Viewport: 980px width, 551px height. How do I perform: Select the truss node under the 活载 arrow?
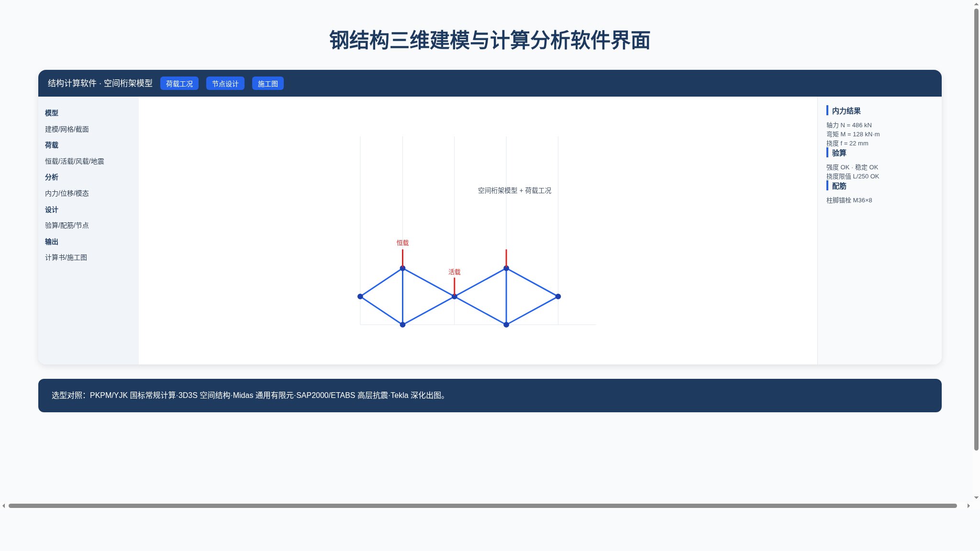454,297
